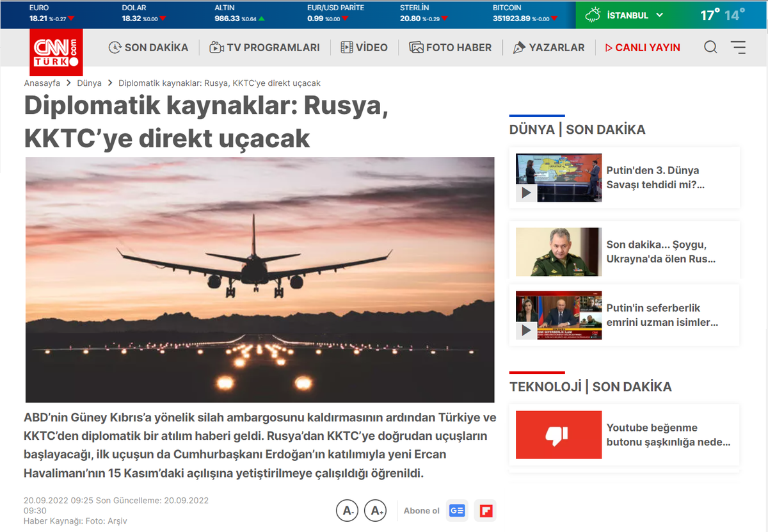Open 'Putin'in seferberlik emrini' headline
768x532 pixels.
(662, 316)
